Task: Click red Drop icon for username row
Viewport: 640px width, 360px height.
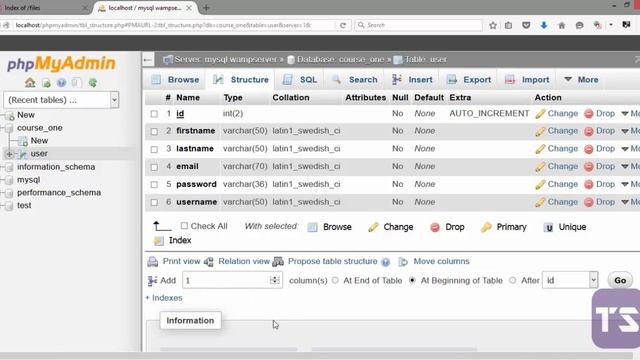Action: click(x=589, y=202)
